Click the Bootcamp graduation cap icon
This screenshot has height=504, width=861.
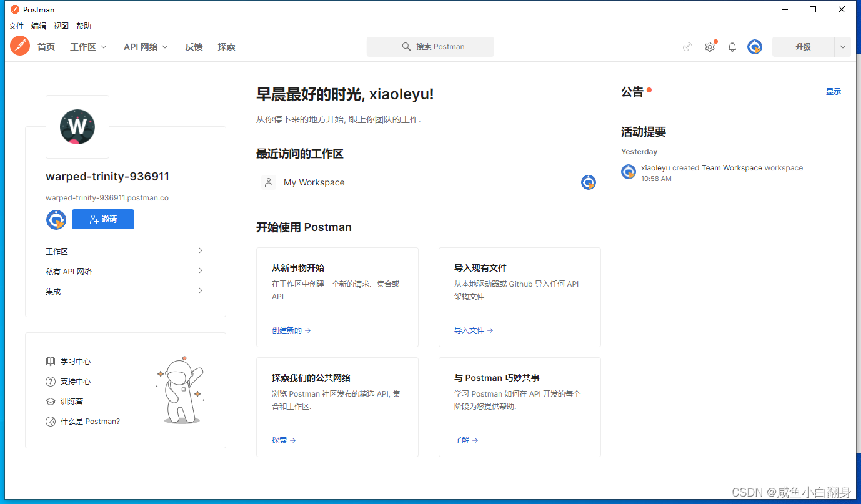point(51,402)
